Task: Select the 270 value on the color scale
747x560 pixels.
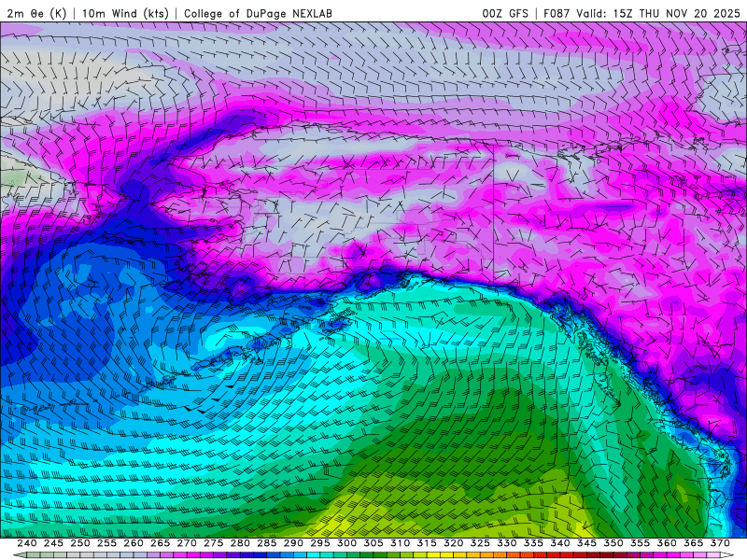Action: point(187,543)
